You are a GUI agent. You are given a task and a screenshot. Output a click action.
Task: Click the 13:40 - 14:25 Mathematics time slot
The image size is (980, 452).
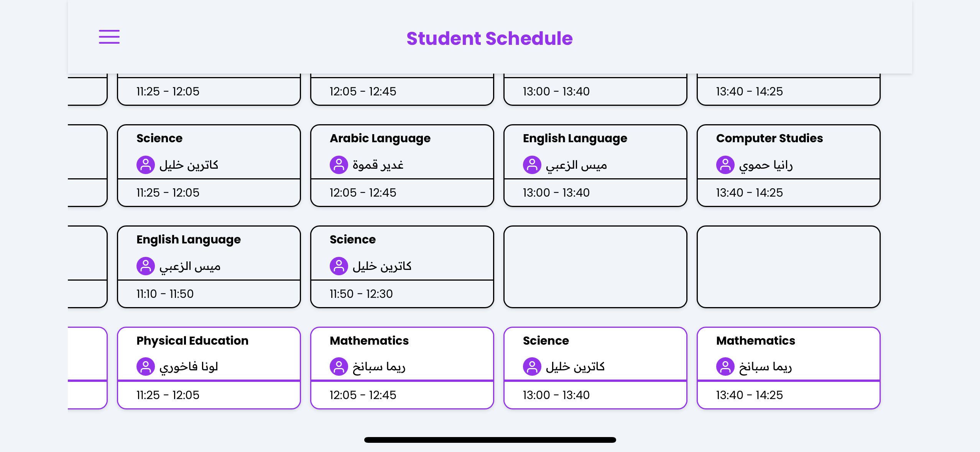pyautogui.click(x=749, y=395)
